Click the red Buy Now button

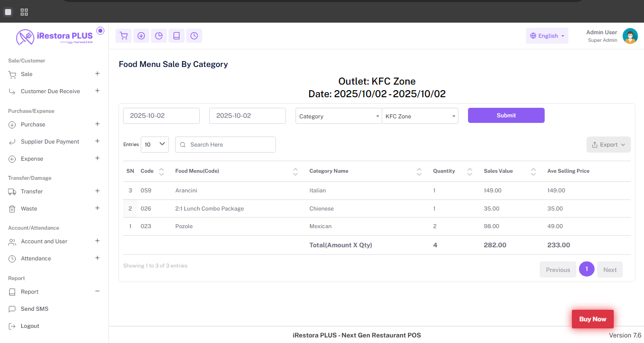593,319
